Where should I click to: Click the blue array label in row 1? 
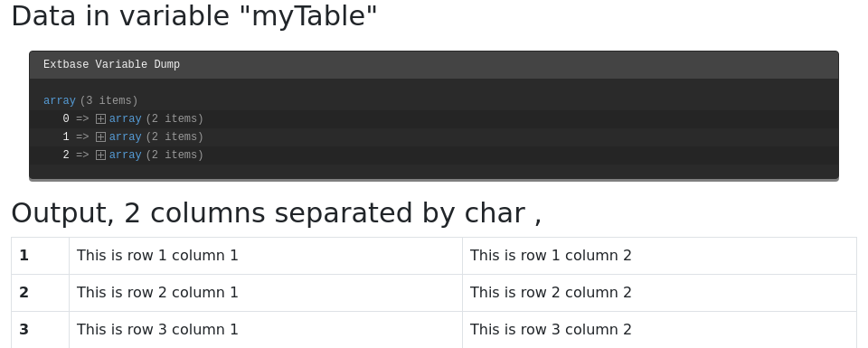tap(125, 136)
